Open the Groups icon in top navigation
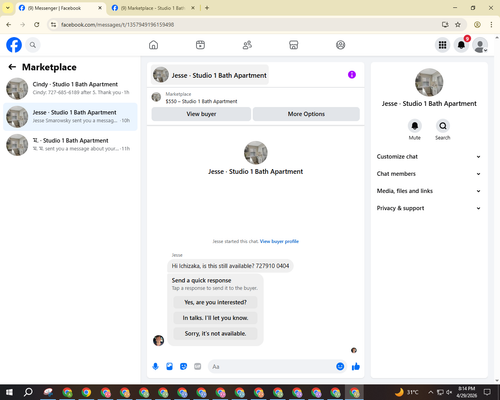 pos(340,45)
